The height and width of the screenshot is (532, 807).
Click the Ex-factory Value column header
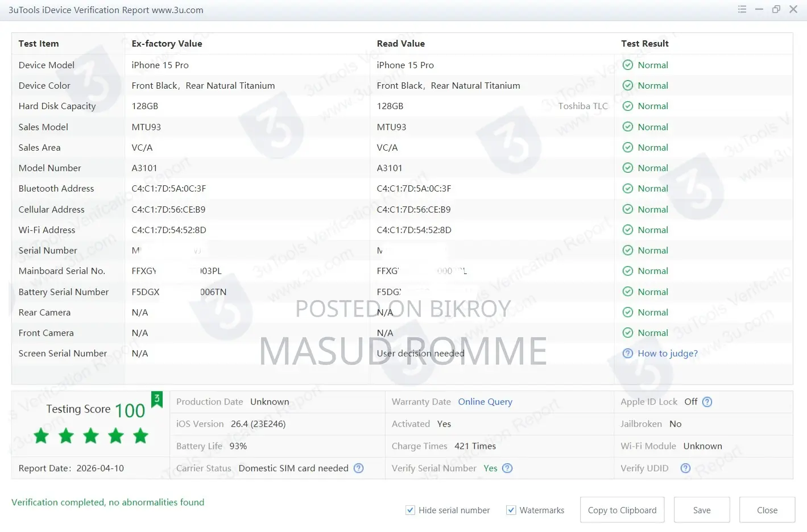click(x=167, y=44)
